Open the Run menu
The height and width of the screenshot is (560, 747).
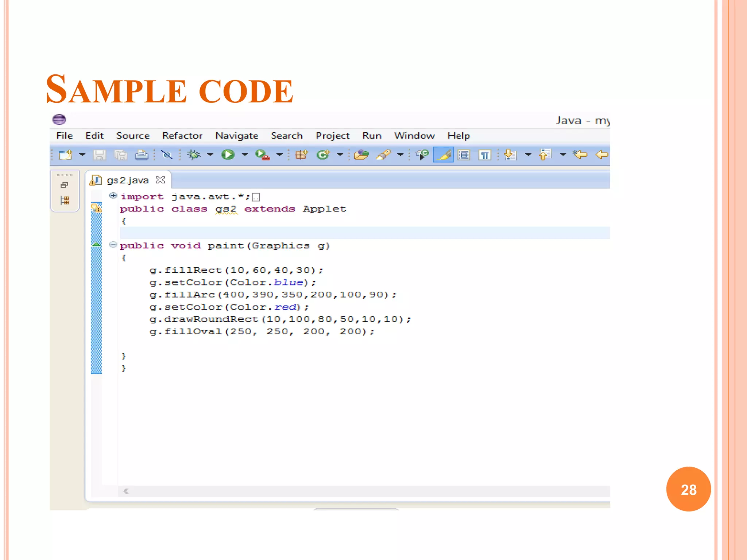click(372, 136)
